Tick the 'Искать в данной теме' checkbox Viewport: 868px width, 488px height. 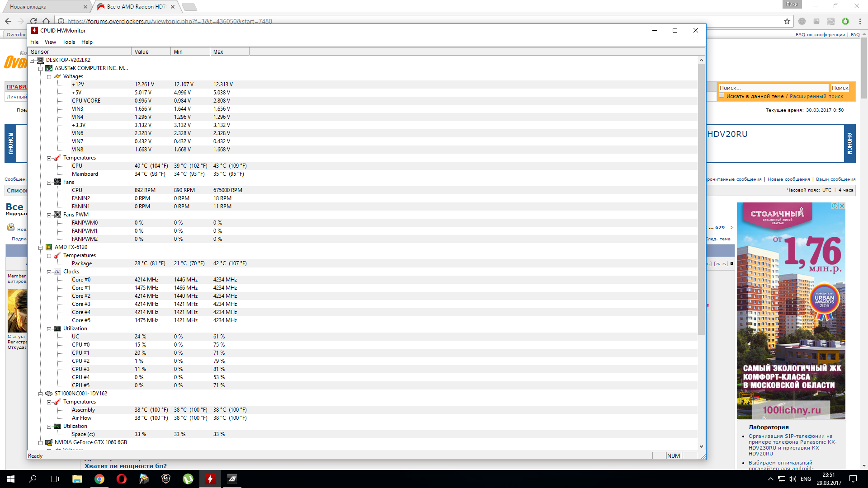(x=722, y=95)
